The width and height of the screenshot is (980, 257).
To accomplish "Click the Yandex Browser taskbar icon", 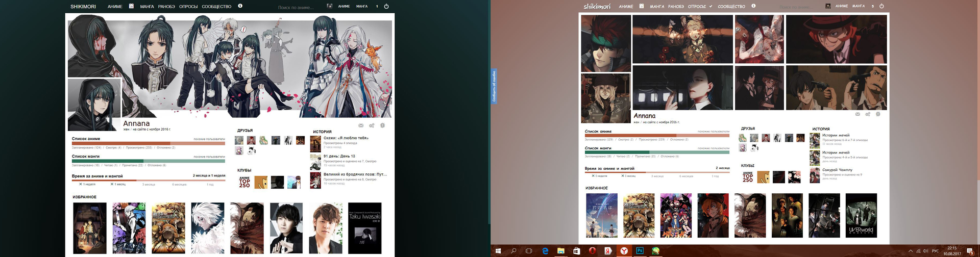I will tap(624, 251).
